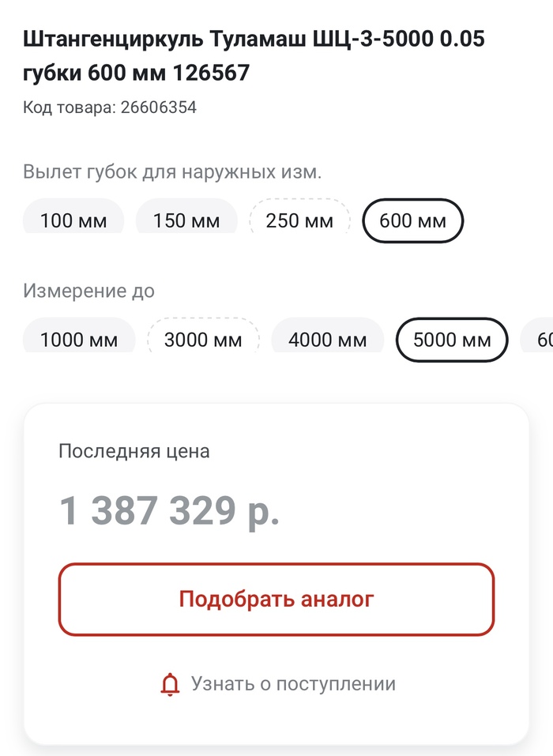Select the 100 мм jaw reach option
Viewport: 553px width, 756px height.
pyautogui.click(x=73, y=220)
